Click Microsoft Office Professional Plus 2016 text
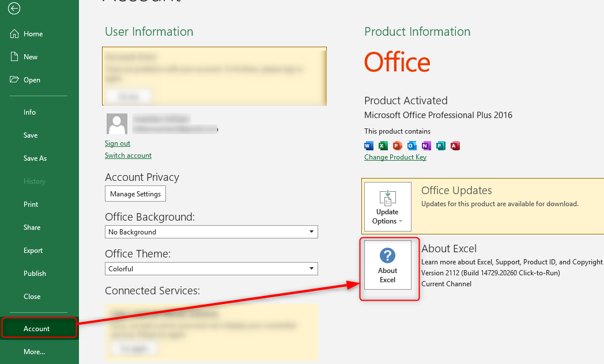604x364 pixels. tap(439, 115)
